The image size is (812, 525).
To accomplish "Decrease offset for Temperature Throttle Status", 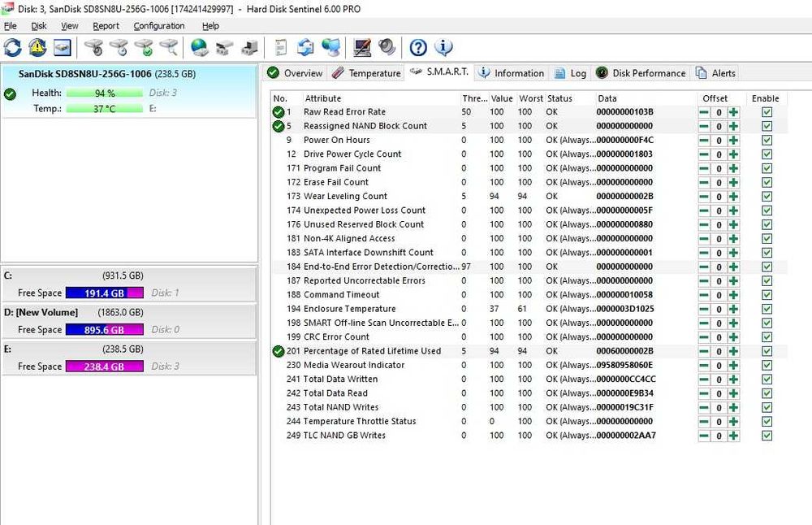I will click(704, 421).
